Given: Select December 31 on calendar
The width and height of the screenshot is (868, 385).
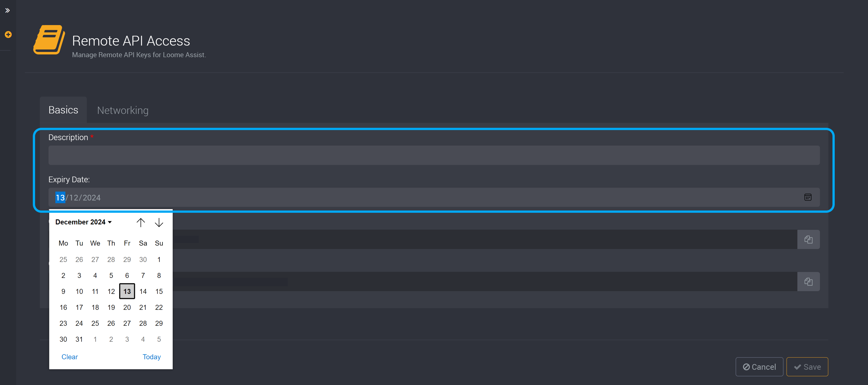Looking at the screenshot, I should (x=79, y=339).
